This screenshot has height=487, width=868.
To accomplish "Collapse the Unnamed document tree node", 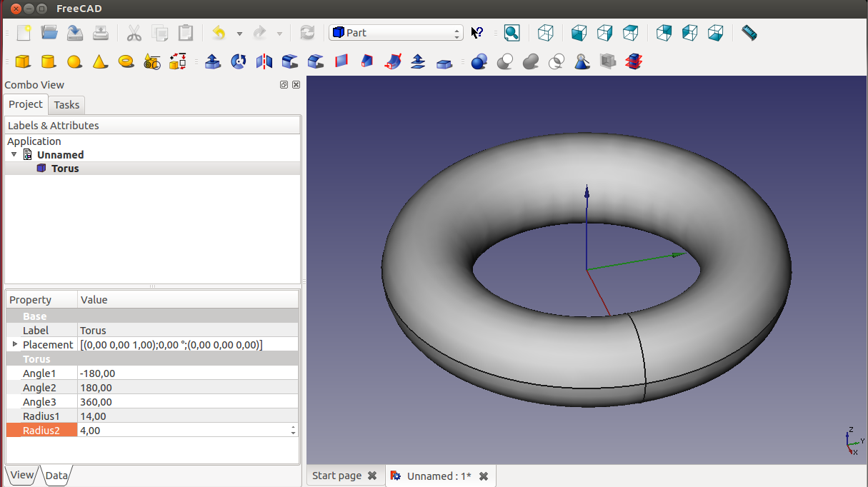I will coord(14,154).
